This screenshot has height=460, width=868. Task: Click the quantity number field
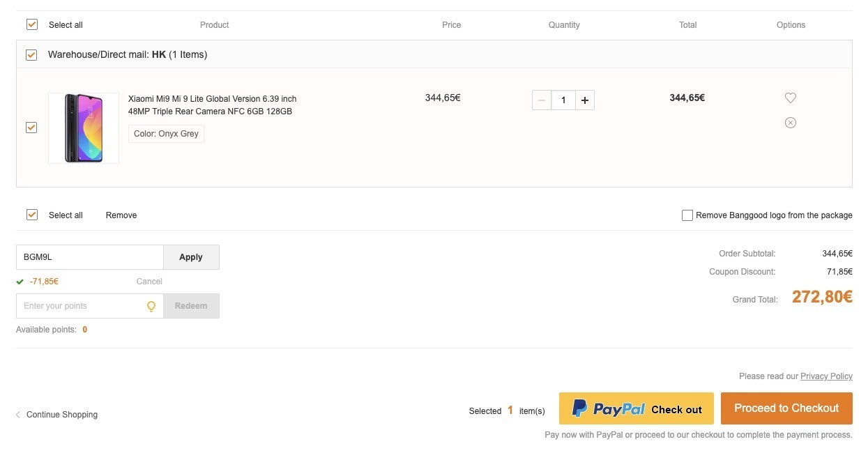(563, 100)
